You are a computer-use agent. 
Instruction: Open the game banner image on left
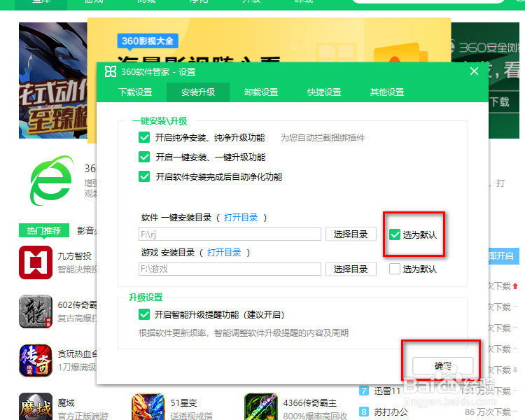tap(53, 80)
